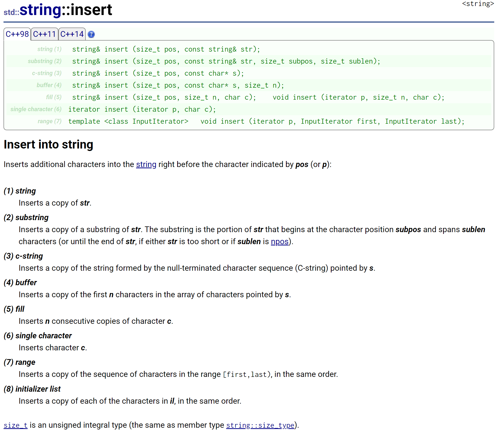This screenshot has height=446, width=504.
Task: Click the c-string (3) prototype label
Action: pos(47,73)
